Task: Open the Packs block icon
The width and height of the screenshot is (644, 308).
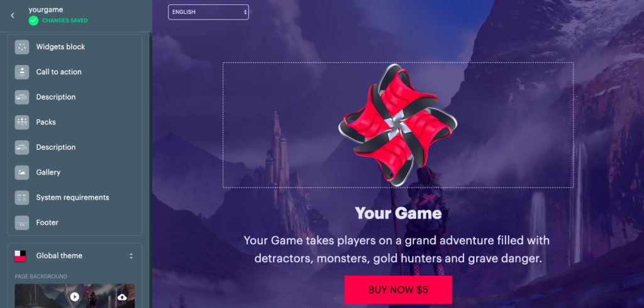Action: [x=22, y=122]
